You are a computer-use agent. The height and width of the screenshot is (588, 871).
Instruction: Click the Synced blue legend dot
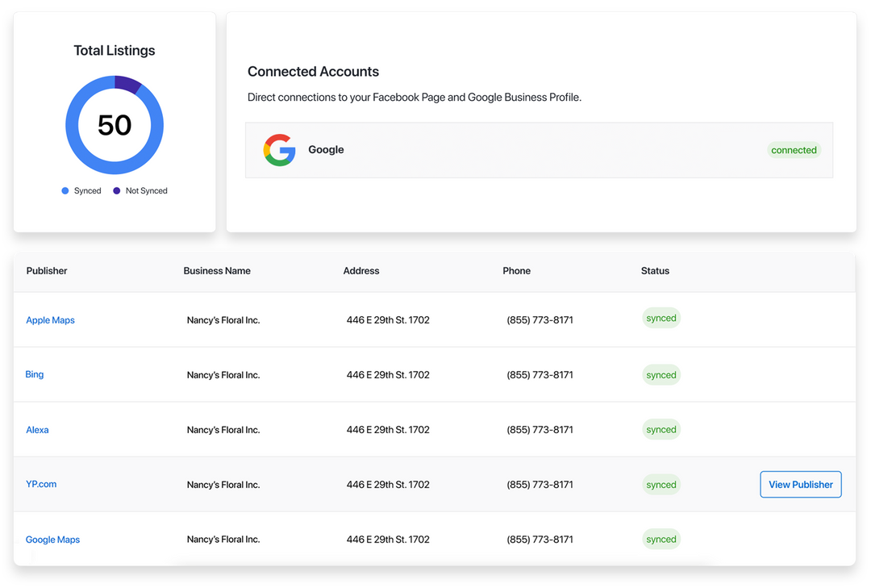[65, 190]
